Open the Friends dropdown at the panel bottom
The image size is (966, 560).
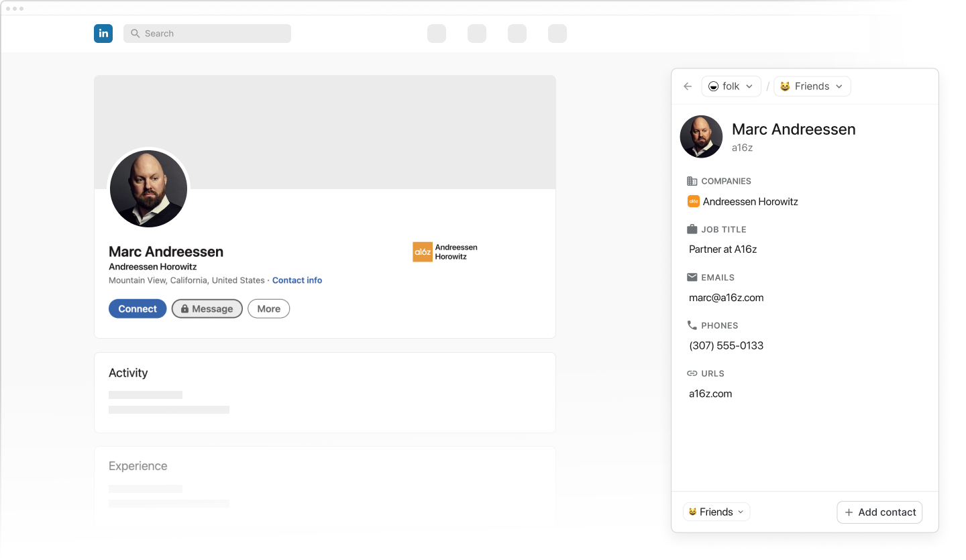(x=716, y=512)
